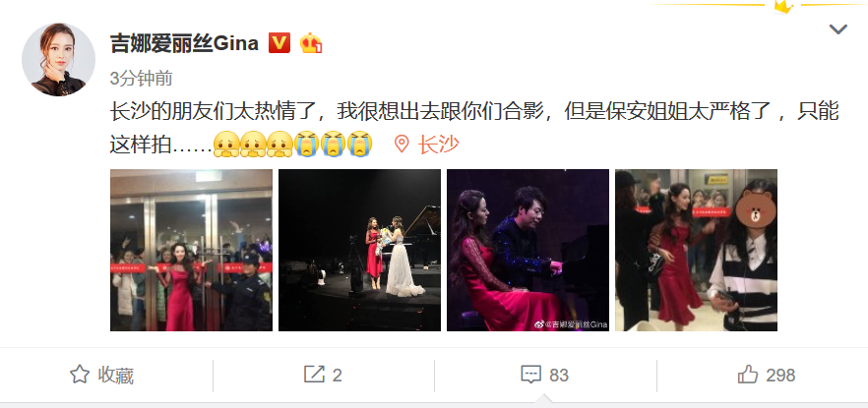
Task: Open the 长沙 location link
Action: tap(439, 145)
